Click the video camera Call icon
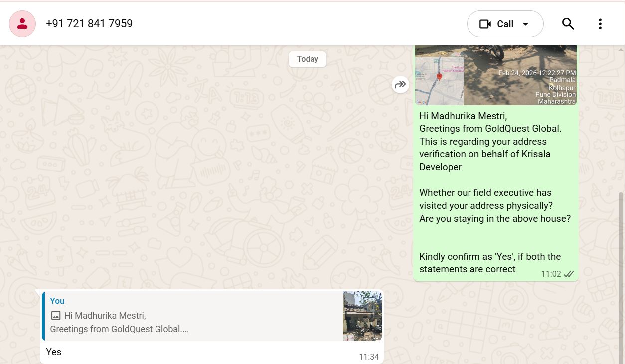Viewport: 625px width, 364px height. (x=485, y=24)
